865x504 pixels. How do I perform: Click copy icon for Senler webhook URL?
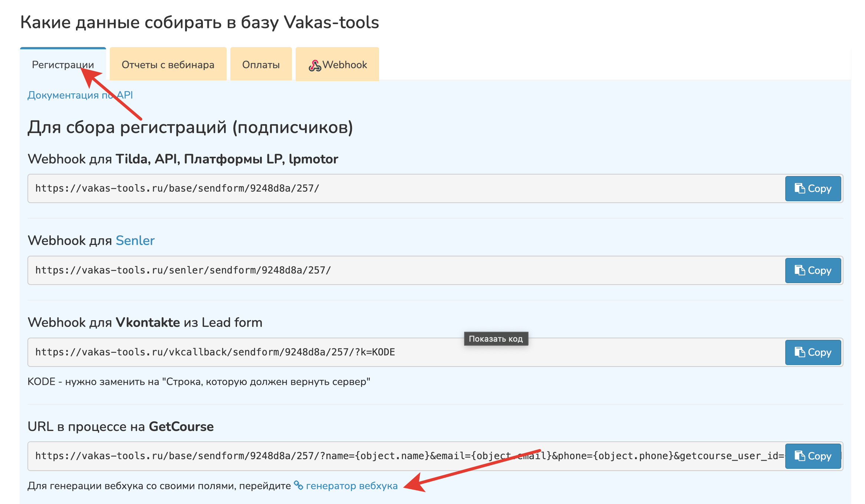799,270
